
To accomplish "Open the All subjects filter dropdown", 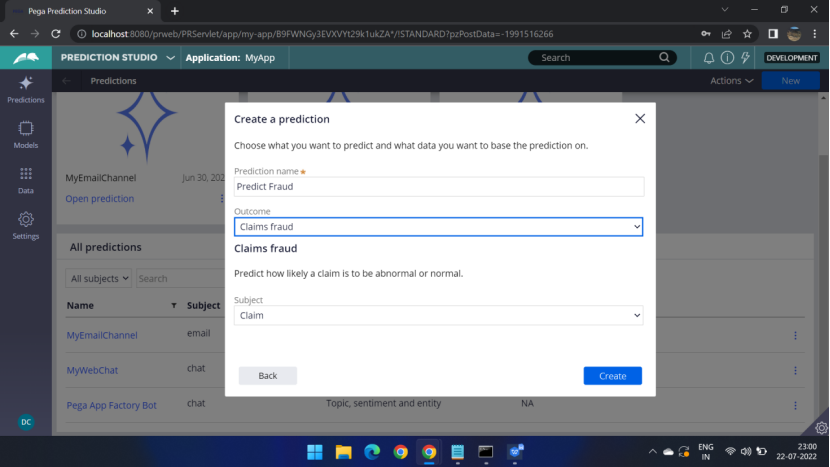I will [98, 279].
